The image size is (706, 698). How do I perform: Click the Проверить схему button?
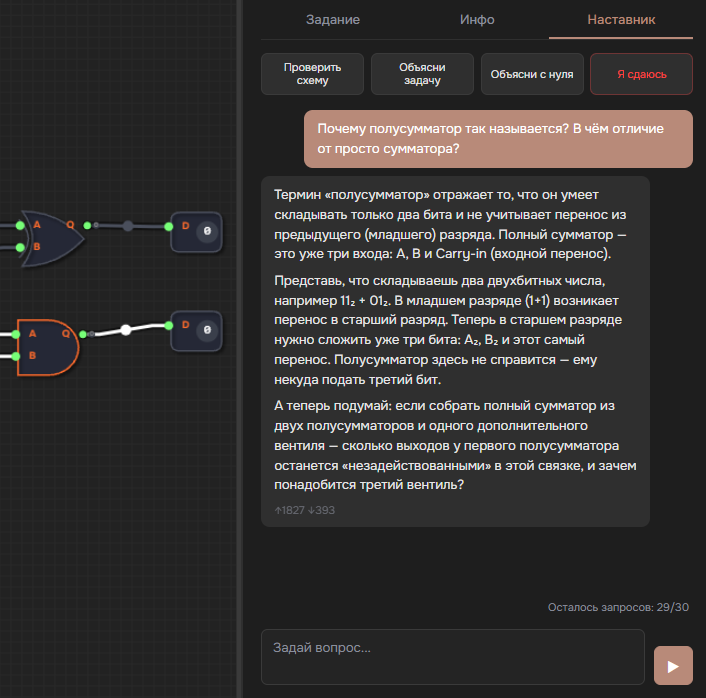point(312,74)
